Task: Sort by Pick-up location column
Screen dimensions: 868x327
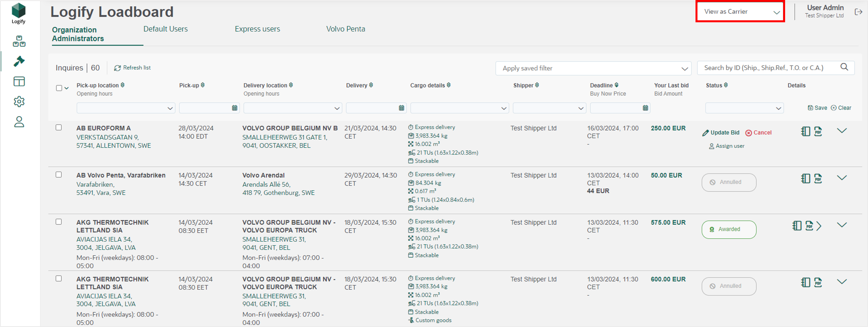Action: (123, 85)
